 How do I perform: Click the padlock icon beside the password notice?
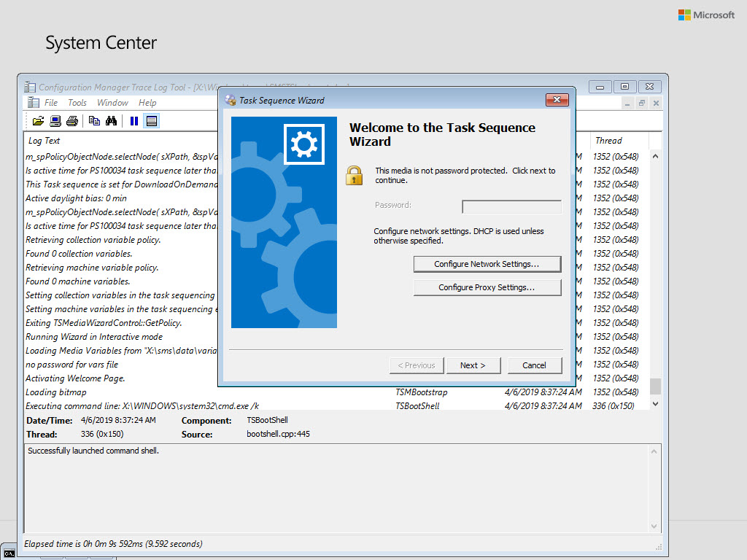[x=355, y=175]
